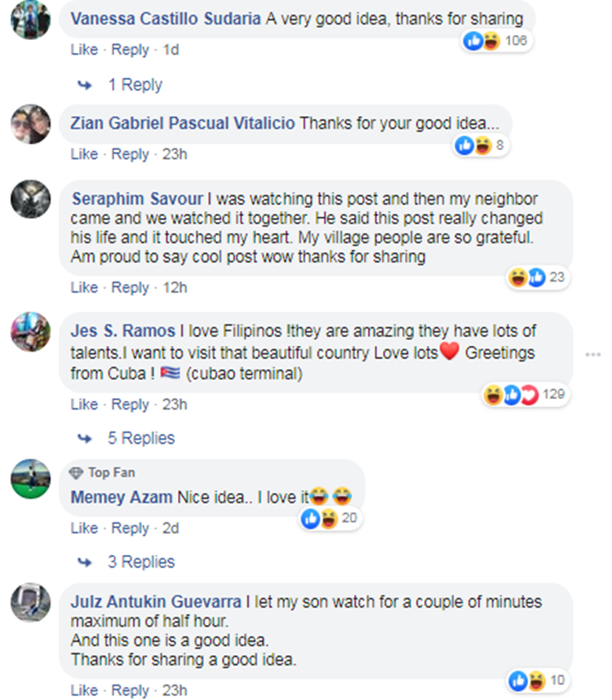Open Jes S. Ramos profile link
Screen dimensions: 612x700
(123, 331)
